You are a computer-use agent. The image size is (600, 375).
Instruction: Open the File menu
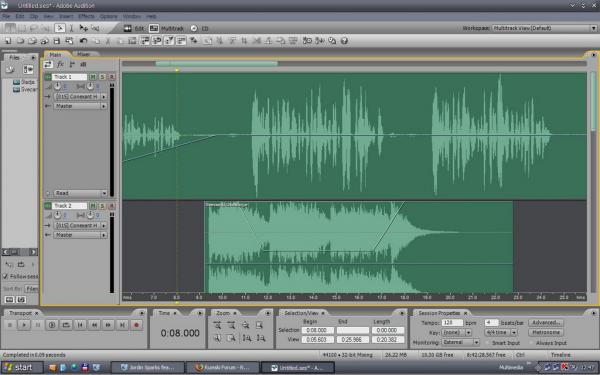pos(6,16)
